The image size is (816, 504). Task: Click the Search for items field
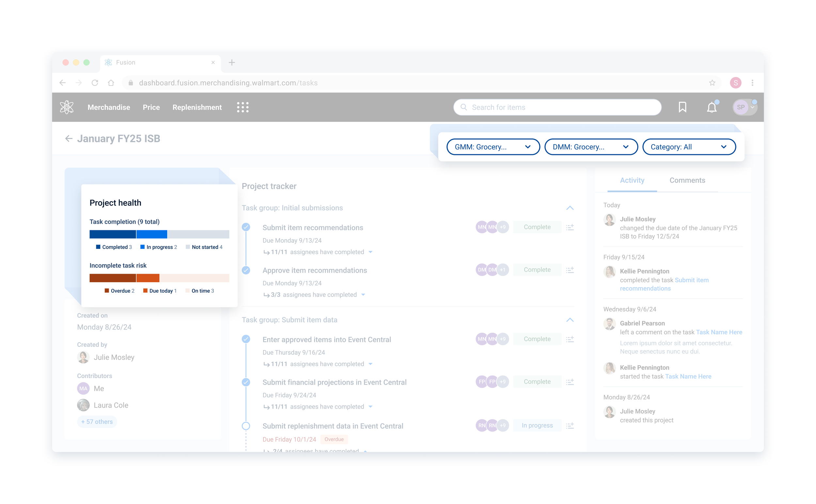tap(557, 107)
